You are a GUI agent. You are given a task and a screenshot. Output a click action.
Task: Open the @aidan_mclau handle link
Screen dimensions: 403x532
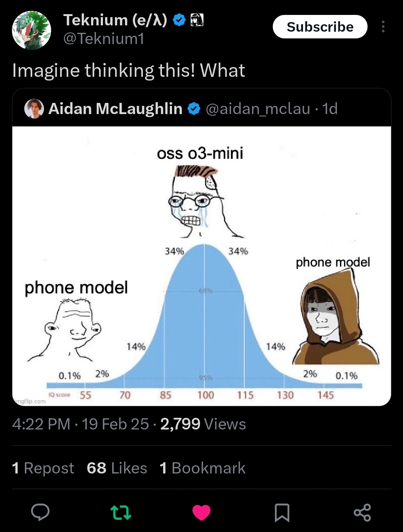coord(258,109)
